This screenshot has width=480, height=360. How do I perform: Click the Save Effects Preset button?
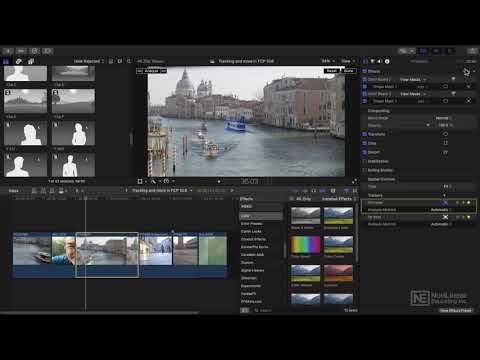[x=455, y=310]
